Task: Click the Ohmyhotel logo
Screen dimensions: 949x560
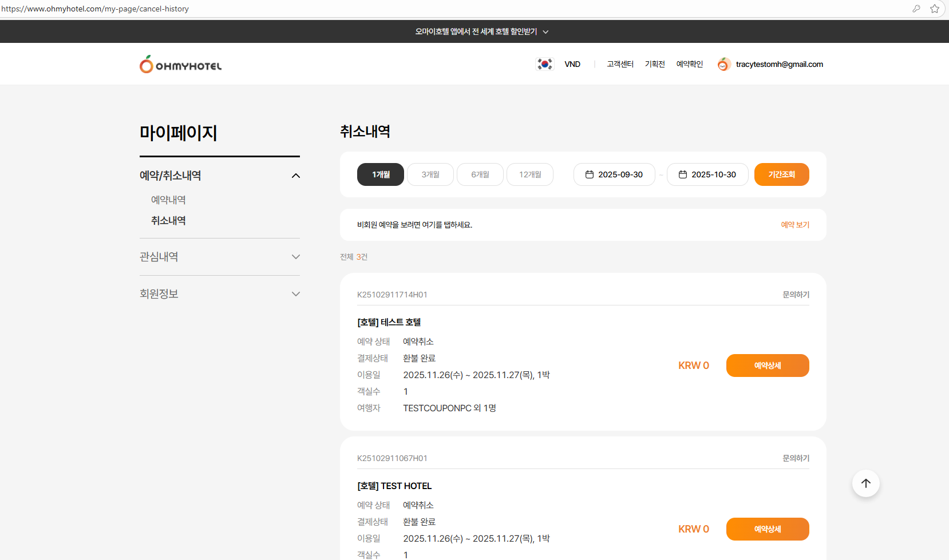Action: (x=180, y=65)
